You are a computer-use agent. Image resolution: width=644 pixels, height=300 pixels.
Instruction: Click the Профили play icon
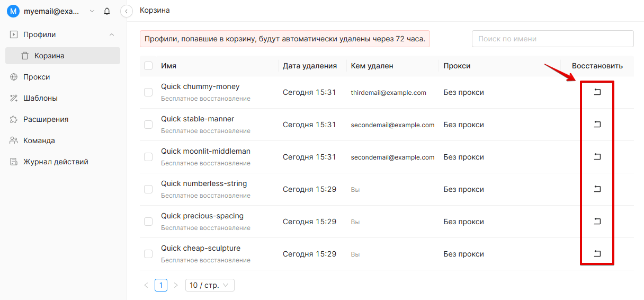click(x=14, y=34)
